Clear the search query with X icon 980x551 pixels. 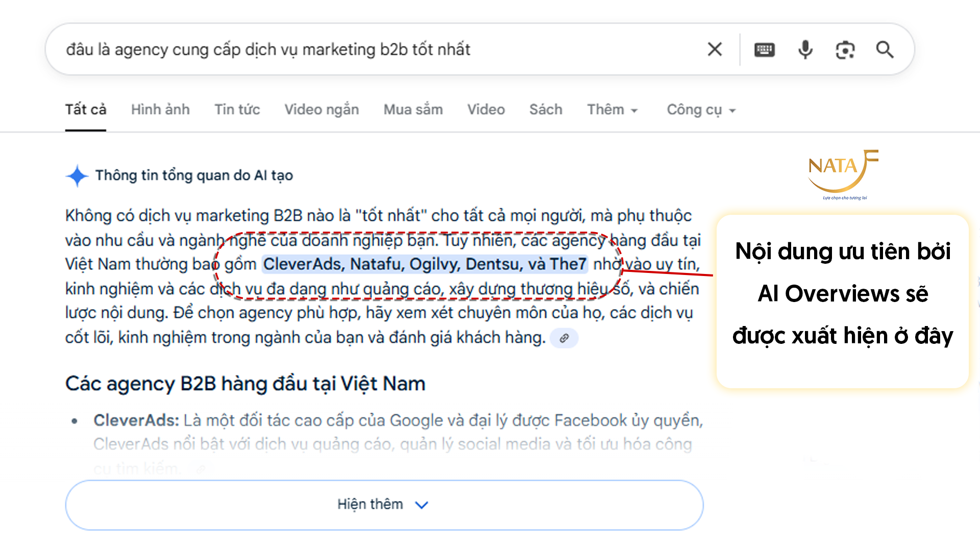pos(715,49)
